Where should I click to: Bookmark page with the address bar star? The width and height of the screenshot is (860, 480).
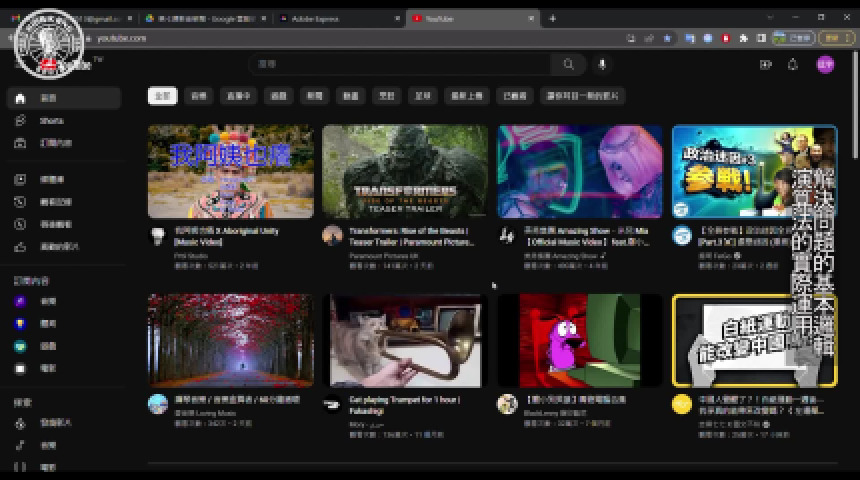point(667,38)
